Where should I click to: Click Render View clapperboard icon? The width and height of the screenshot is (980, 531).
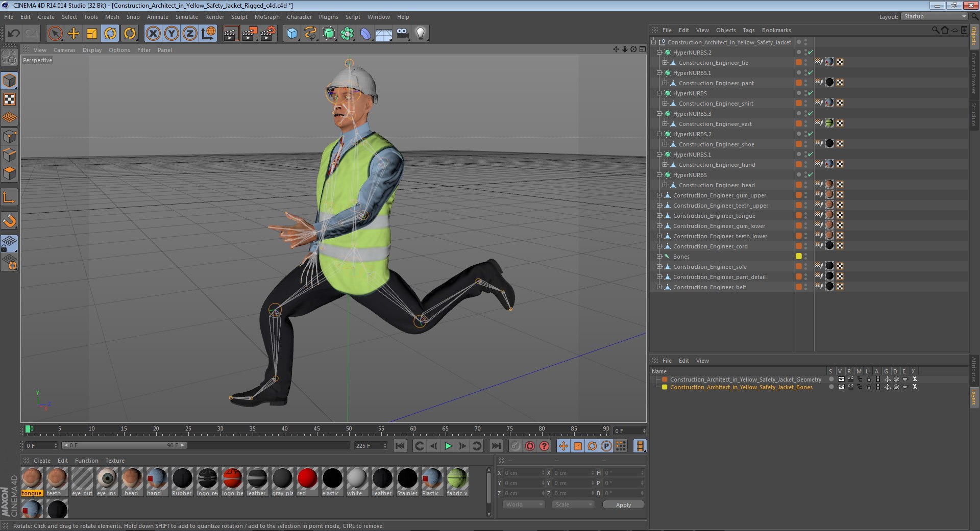click(231, 34)
